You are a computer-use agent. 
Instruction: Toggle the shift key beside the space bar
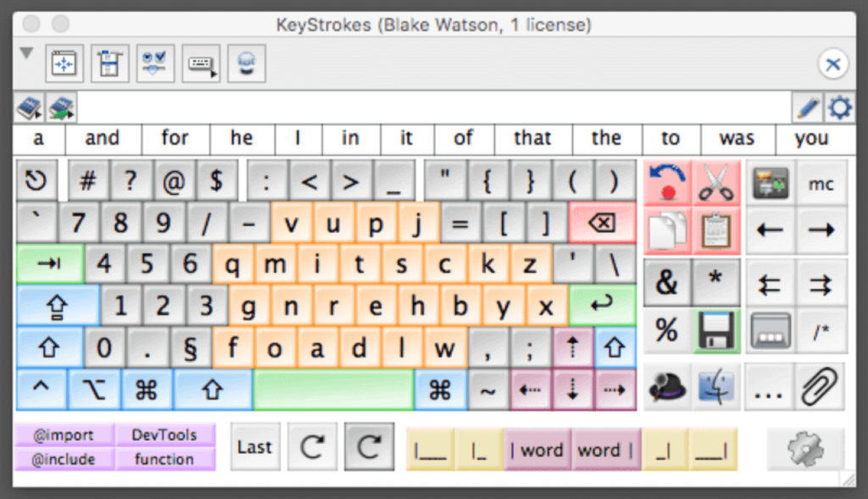click(x=213, y=390)
